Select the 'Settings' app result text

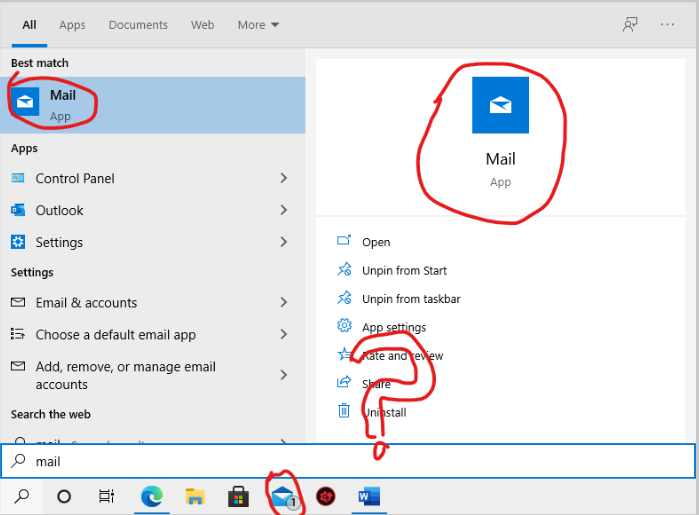click(x=59, y=242)
